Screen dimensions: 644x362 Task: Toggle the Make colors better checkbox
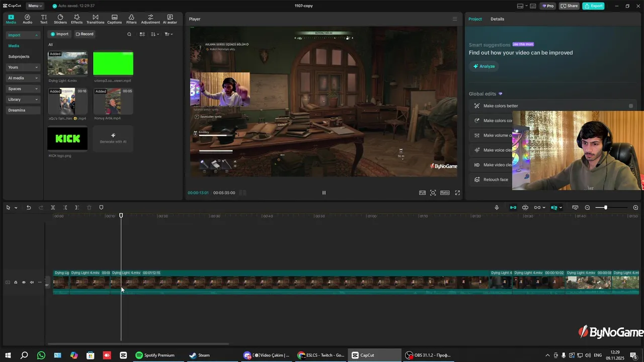pyautogui.click(x=631, y=106)
